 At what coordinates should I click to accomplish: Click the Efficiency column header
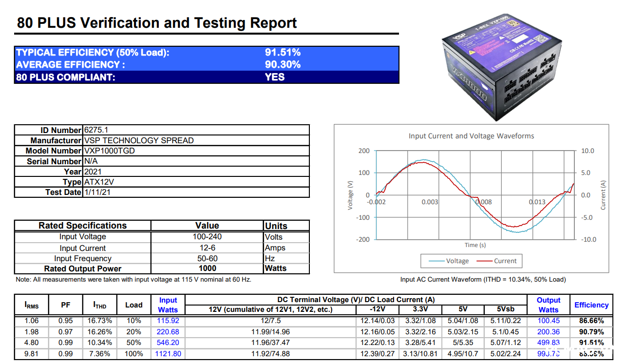[591, 305]
